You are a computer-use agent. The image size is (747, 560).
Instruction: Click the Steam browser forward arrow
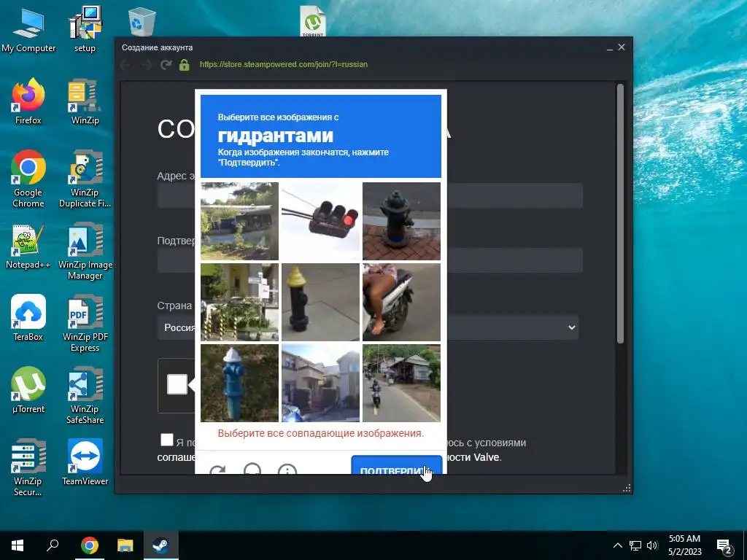click(x=146, y=65)
